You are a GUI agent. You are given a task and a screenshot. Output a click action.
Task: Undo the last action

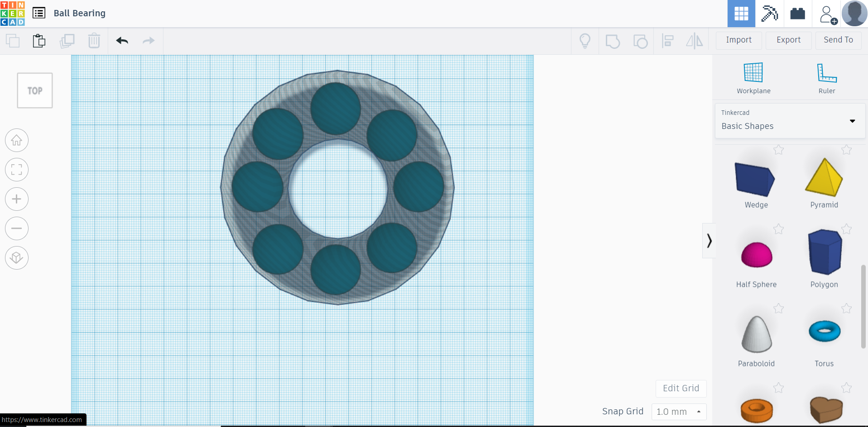click(x=122, y=41)
